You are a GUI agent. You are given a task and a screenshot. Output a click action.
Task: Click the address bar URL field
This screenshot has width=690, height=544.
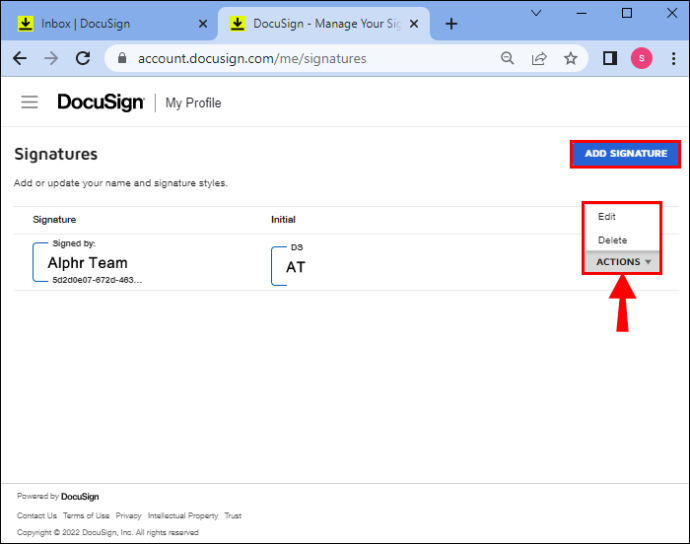[308, 58]
